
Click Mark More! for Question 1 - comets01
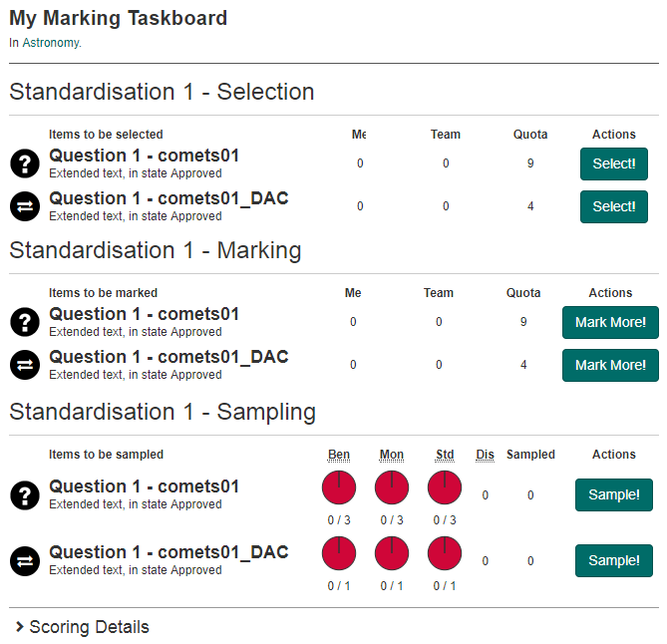pyautogui.click(x=610, y=322)
